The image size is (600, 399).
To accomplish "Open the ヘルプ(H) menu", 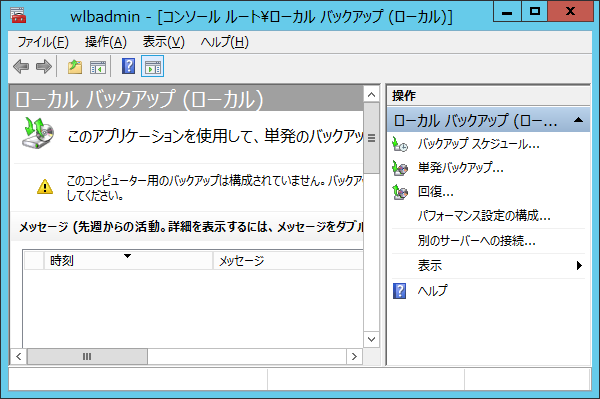I will (x=225, y=42).
